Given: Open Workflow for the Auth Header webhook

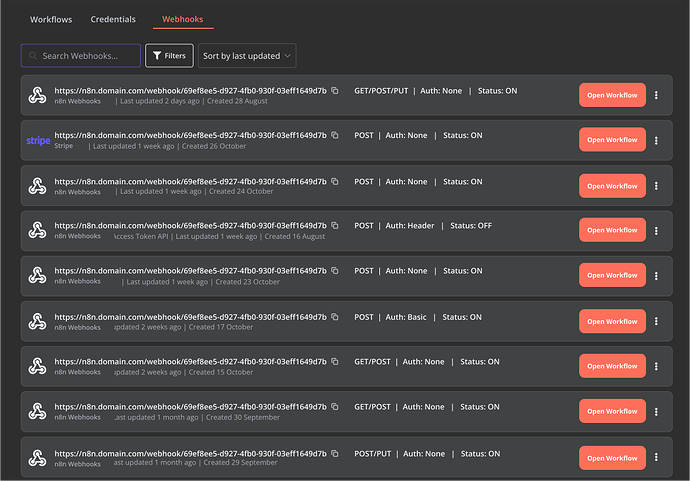Looking at the screenshot, I should click(x=612, y=230).
